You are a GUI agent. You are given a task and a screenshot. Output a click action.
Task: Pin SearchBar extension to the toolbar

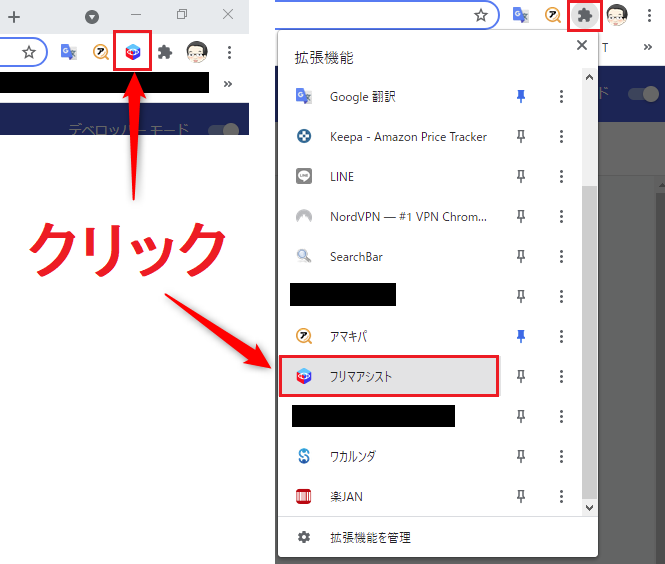521,256
